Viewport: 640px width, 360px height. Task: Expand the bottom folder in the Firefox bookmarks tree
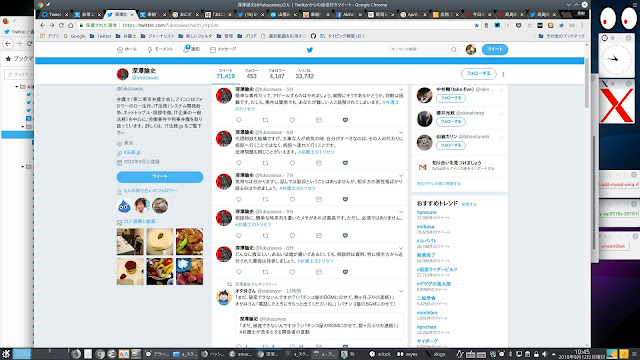coord(22,167)
